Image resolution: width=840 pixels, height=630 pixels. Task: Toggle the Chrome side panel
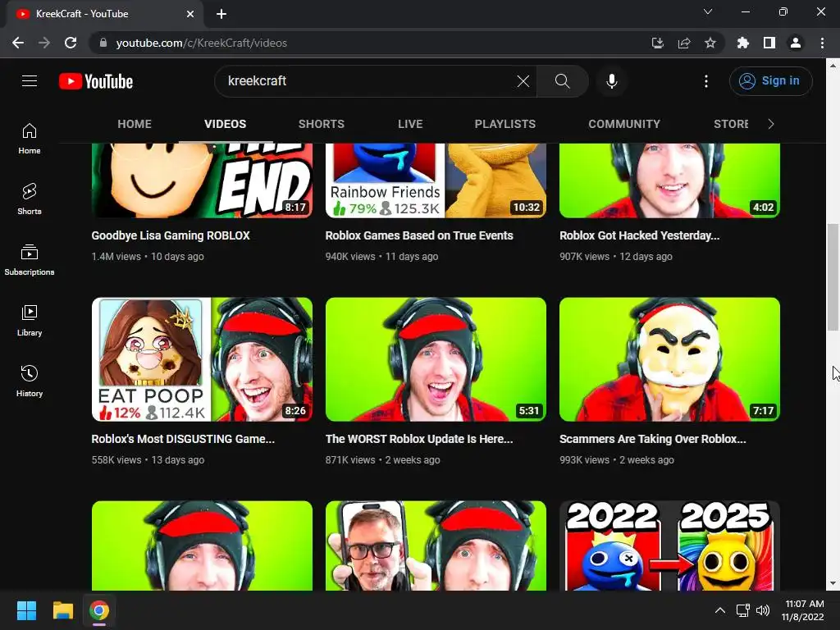pyautogui.click(x=769, y=43)
